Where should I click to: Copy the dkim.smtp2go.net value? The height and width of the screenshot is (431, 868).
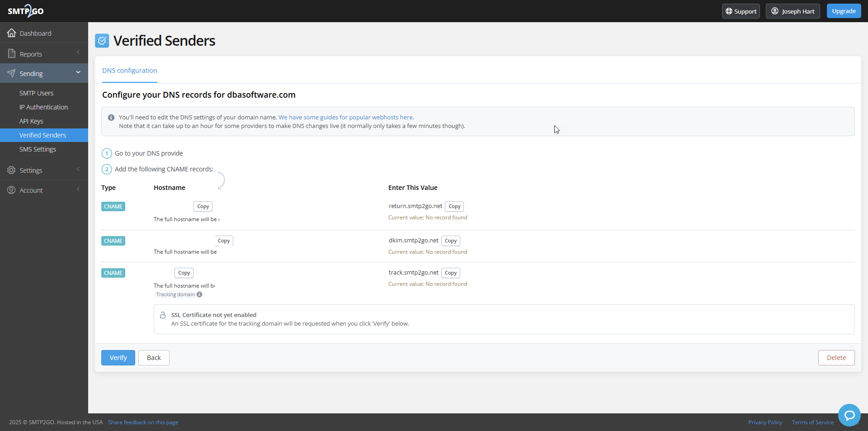pyautogui.click(x=451, y=241)
